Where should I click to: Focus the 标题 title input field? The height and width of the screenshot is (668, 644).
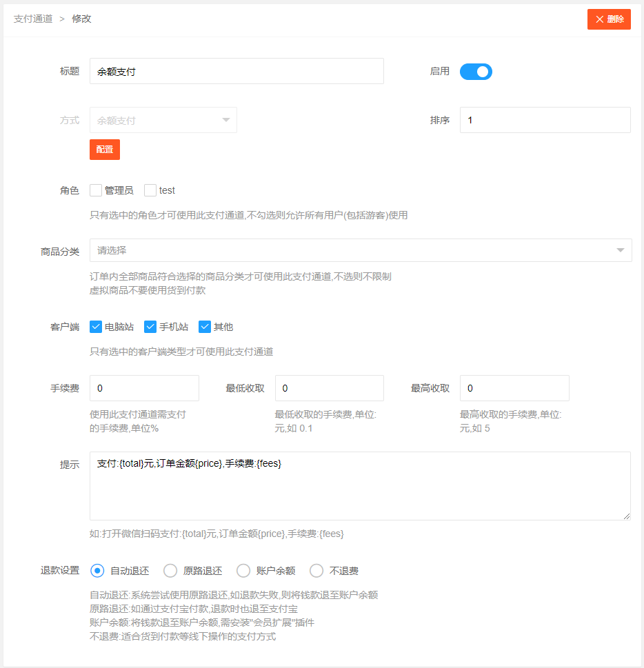(237, 71)
